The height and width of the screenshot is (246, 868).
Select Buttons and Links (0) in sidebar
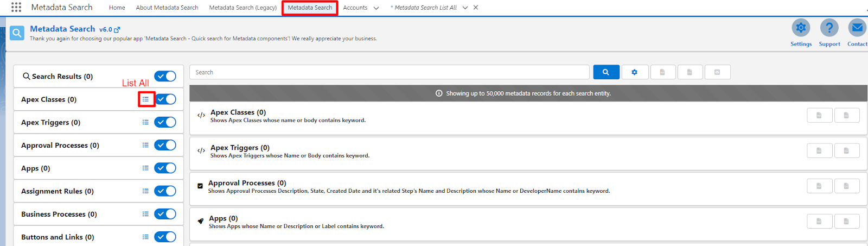pos(58,237)
